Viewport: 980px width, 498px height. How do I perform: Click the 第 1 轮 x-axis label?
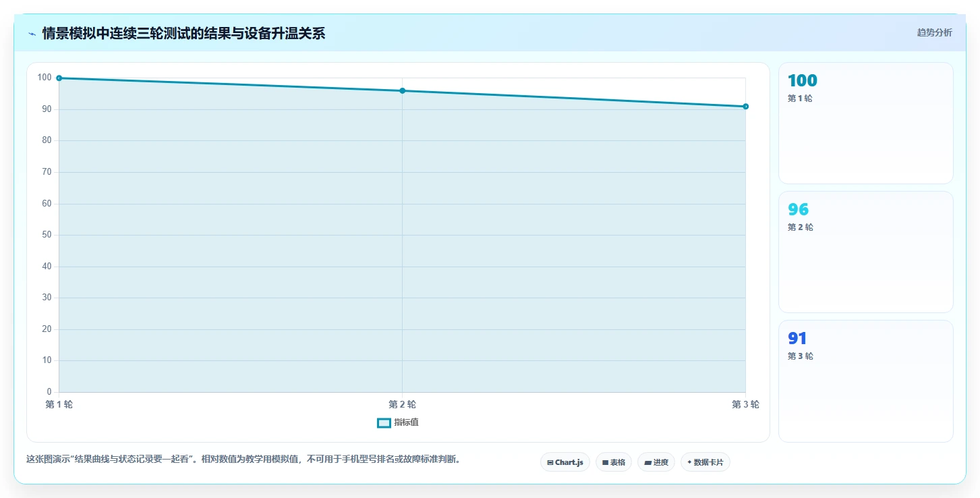tap(59, 404)
